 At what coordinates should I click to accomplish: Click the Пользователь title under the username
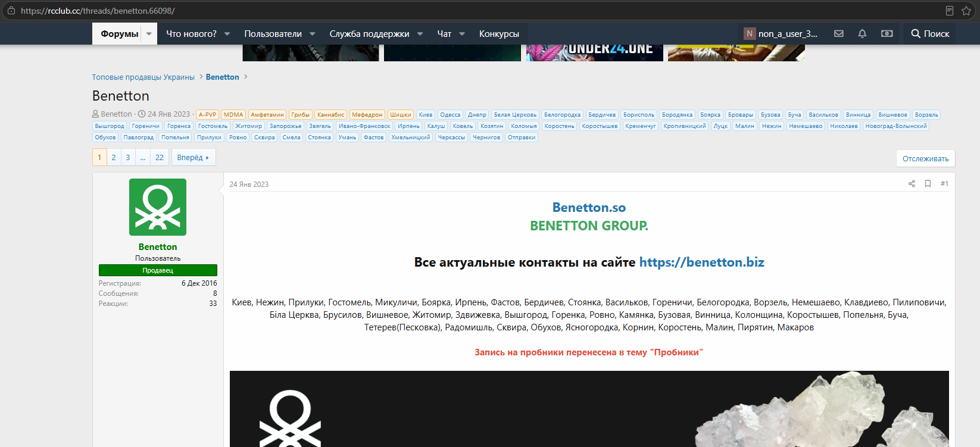[158, 258]
